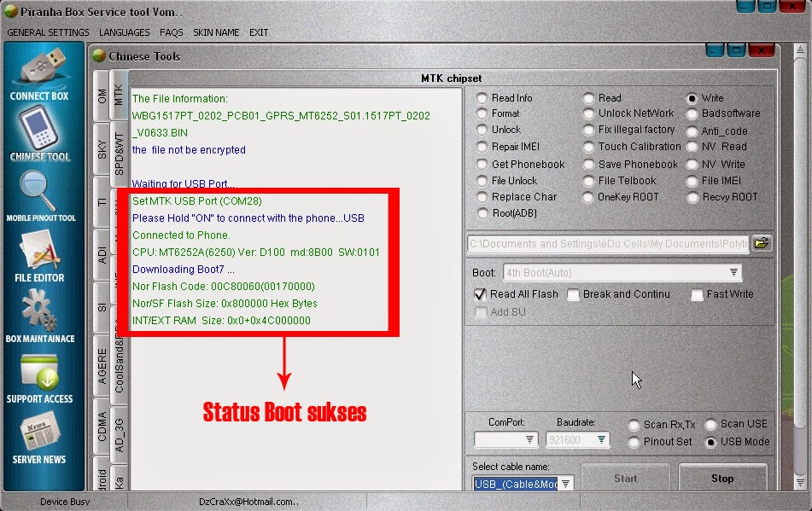The image size is (812, 511).
Task: Open the FAQS menu
Action: coord(172,32)
